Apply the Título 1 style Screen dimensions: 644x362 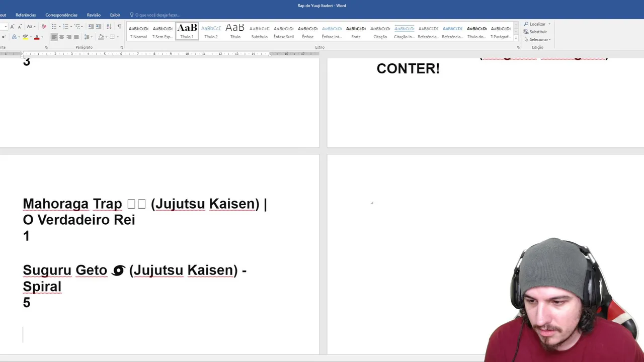(x=187, y=32)
